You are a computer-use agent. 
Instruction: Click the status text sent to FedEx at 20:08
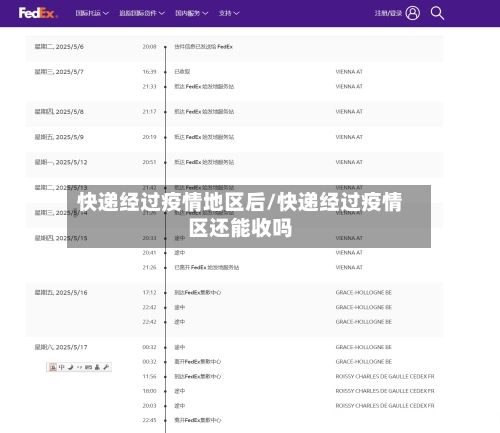203,47
